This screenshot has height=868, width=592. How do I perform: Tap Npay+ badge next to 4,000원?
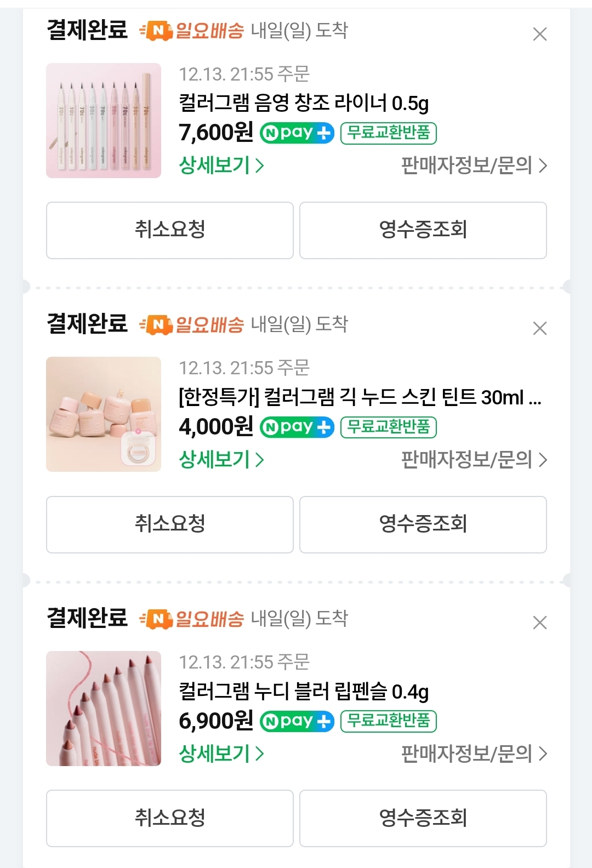pos(297,427)
